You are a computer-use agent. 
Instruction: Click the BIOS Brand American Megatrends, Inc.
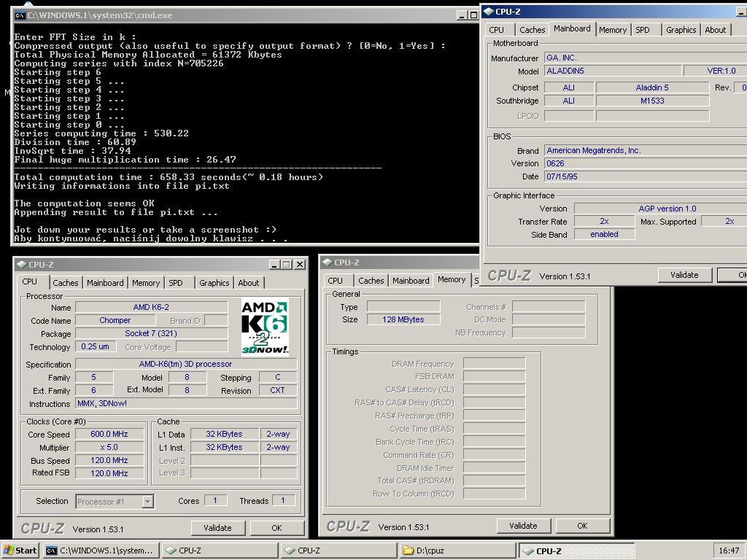point(646,150)
